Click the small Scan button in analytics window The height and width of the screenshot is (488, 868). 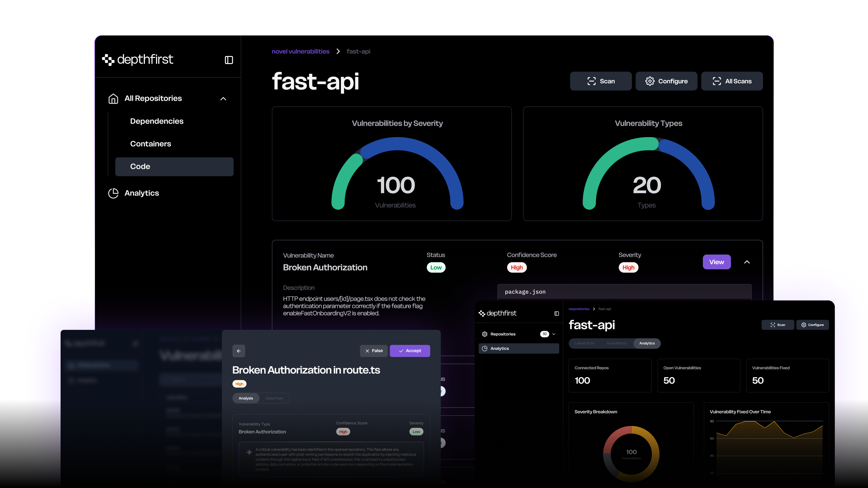click(778, 325)
